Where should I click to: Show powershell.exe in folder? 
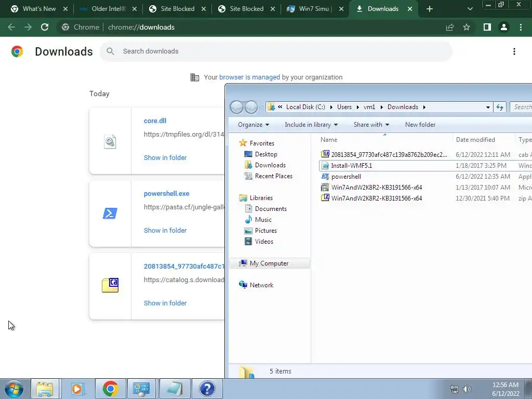point(165,230)
